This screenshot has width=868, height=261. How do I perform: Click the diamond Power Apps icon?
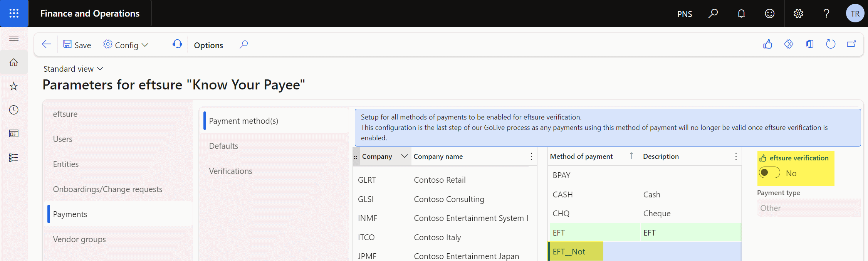click(x=789, y=44)
